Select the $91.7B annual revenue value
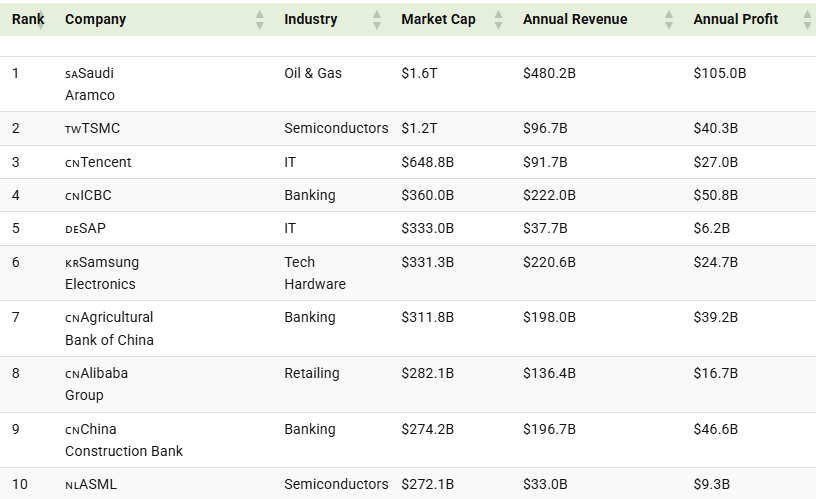Screen dimensions: 816x499 (545, 162)
